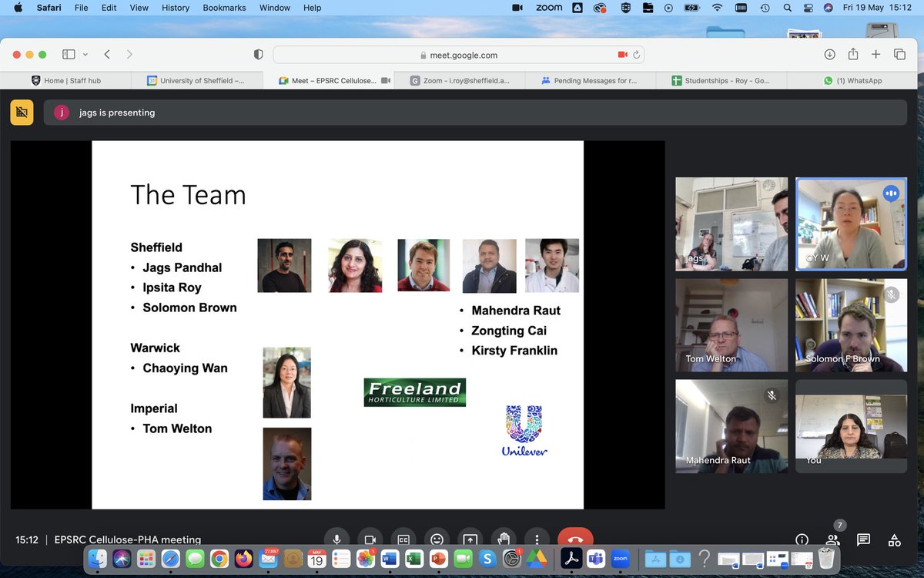Open Mail from the Dock
The width and height of the screenshot is (924, 578).
click(268, 558)
